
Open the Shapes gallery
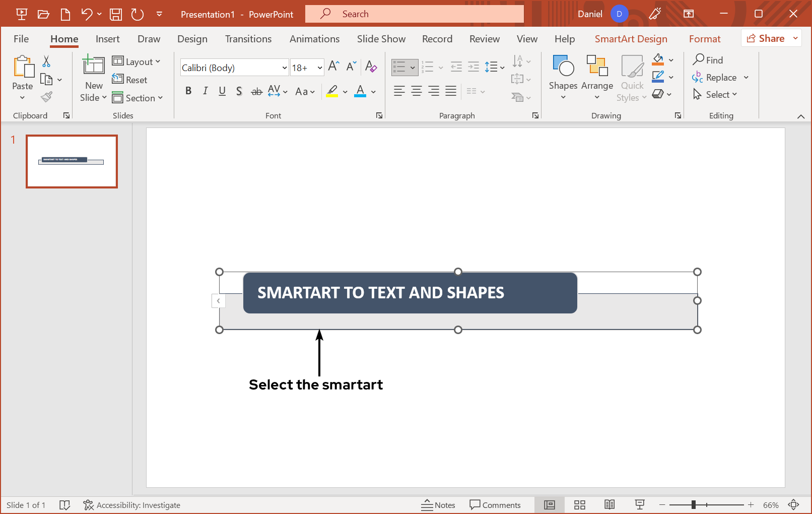[x=563, y=77]
